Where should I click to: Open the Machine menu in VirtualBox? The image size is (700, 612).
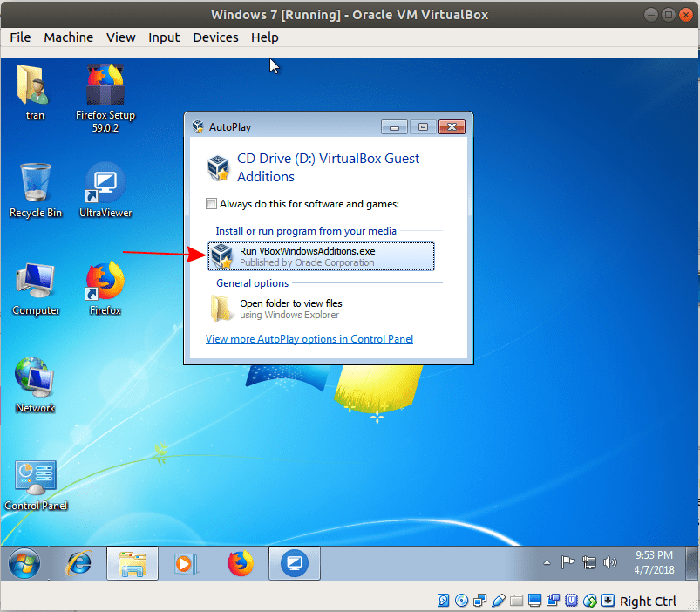(68, 37)
